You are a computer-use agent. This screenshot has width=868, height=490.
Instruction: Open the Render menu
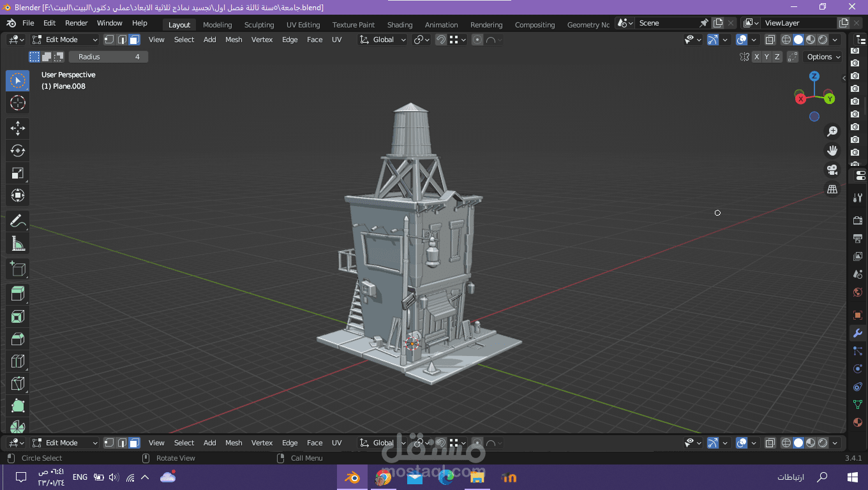77,23
